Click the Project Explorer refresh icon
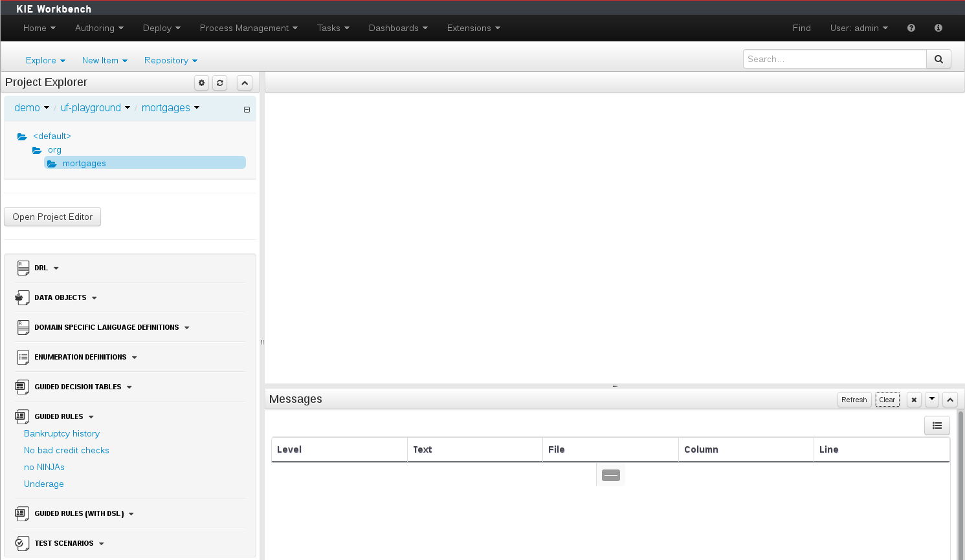965x560 pixels. click(x=220, y=83)
